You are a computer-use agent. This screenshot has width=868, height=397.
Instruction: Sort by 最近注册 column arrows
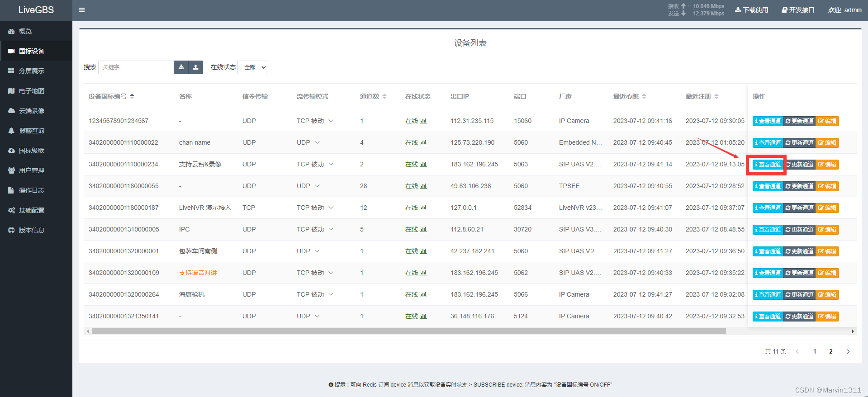coord(716,96)
